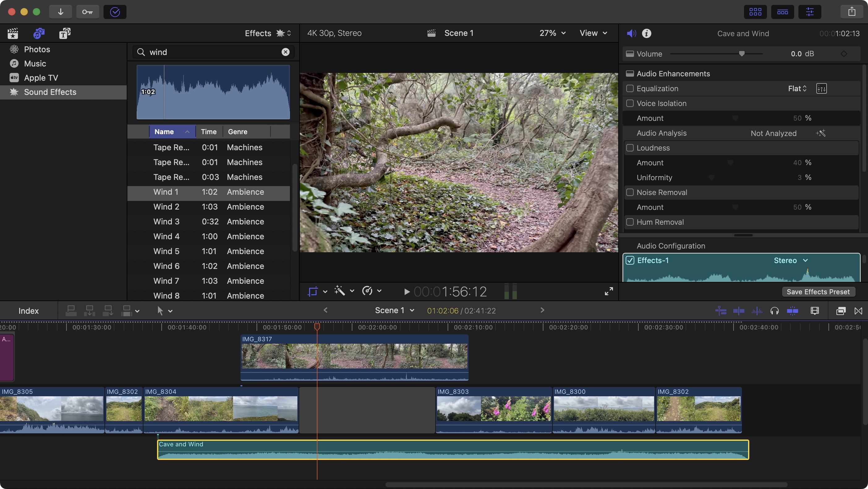Screen dimensions: 868x489
Task: Open the Keyword Editor with the key icon
Action: tap(87, 12)
